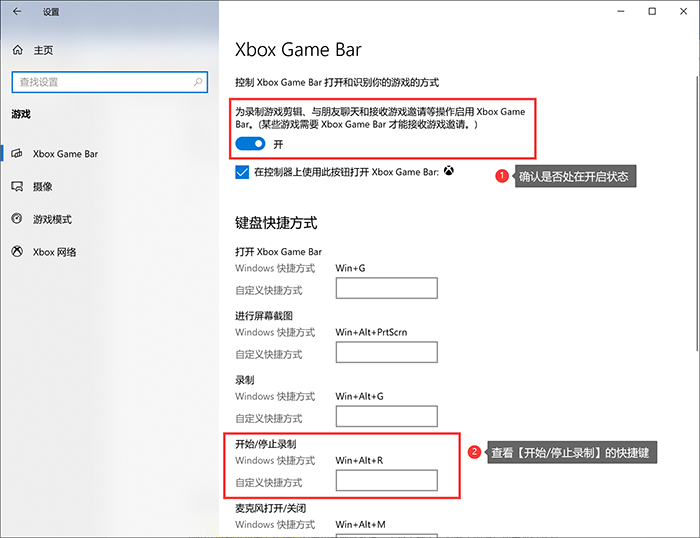
Task: Click the 游戏模式 gauge icon
Action: click(x=17, y=219)
